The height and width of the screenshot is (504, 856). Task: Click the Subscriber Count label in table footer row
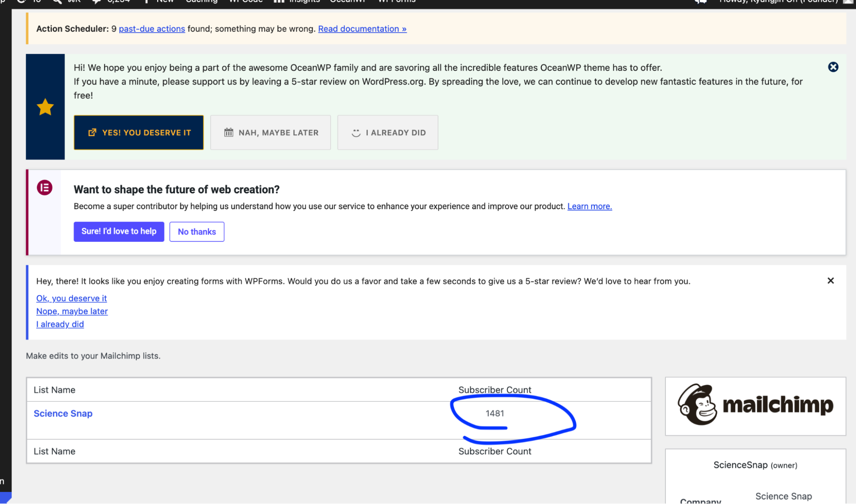click(x=495, y=451)
